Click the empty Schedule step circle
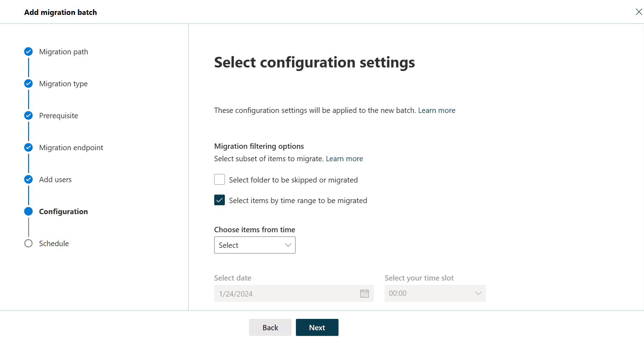The image size is (644, 337). tap(28, 243)
